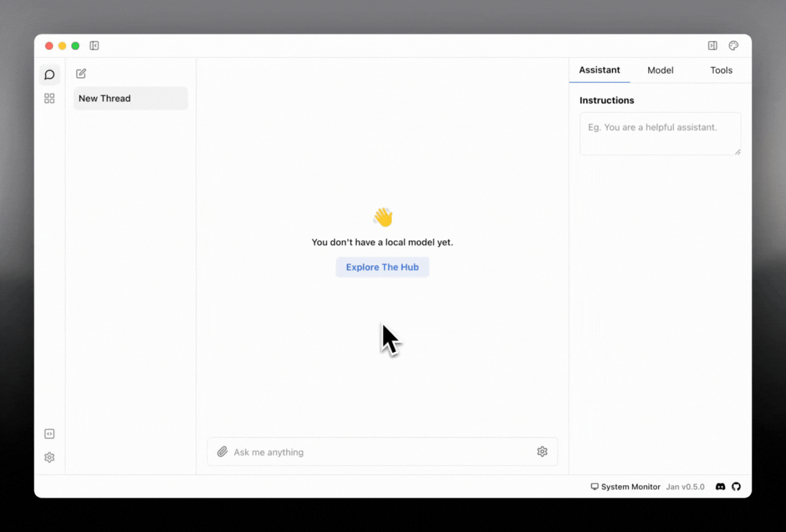Viewport: 786px width, 532px height.
Task: Focus the Instructions text area
Action: point(660,134)
